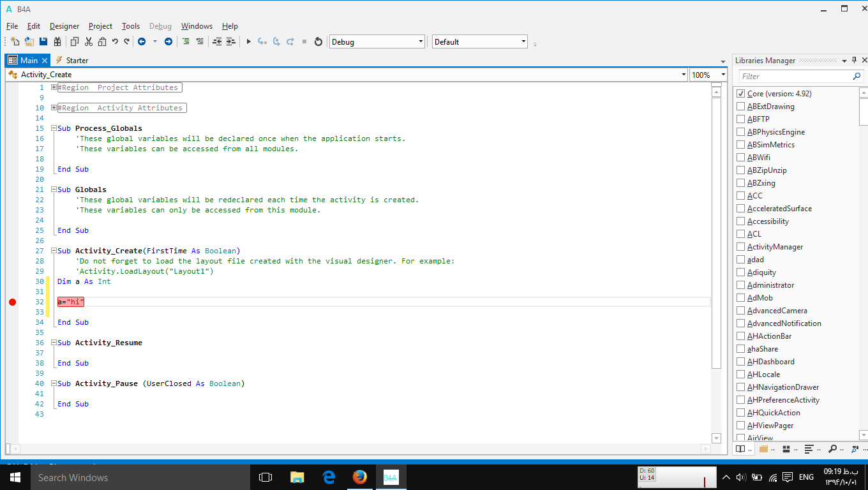The height and width of the screenshot is (490, 868).
Task: Adjust the editor zoom percentage control
Action: coord(707,74)
